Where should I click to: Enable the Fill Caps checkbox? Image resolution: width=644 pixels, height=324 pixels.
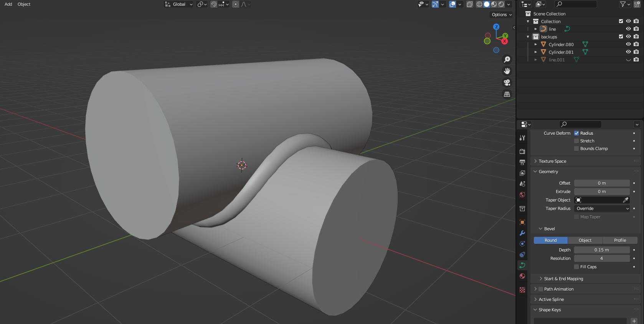[576, 267]
